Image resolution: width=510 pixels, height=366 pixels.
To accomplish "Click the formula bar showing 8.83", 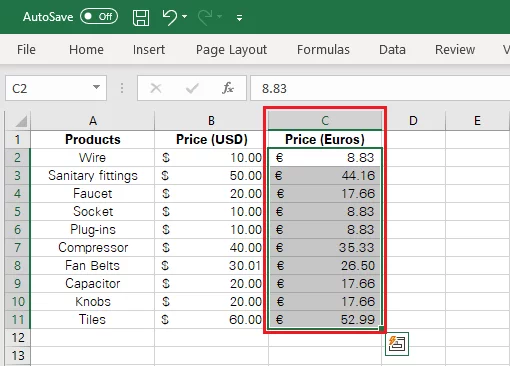I will pyautogui.click(x=380, y=88).
